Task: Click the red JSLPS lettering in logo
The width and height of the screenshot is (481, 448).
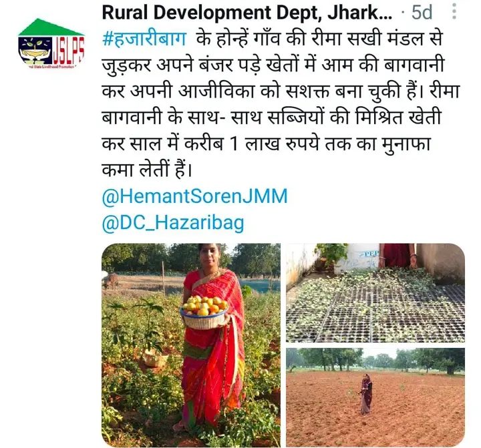Action: click(x=69, y=51)
